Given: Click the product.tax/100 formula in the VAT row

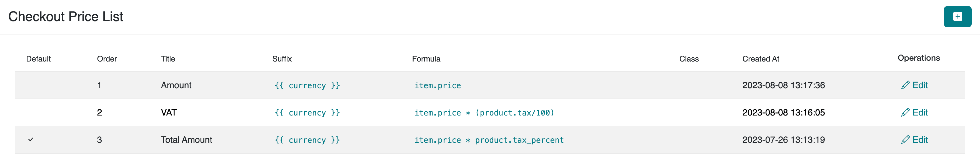Looking at the screenshot, I should click(x=514, y=113).
